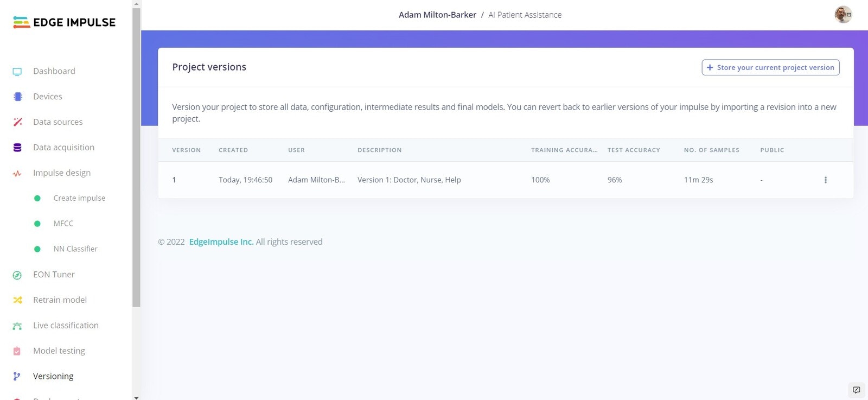
Task: Store your current project version
Action: click(770, 67)
